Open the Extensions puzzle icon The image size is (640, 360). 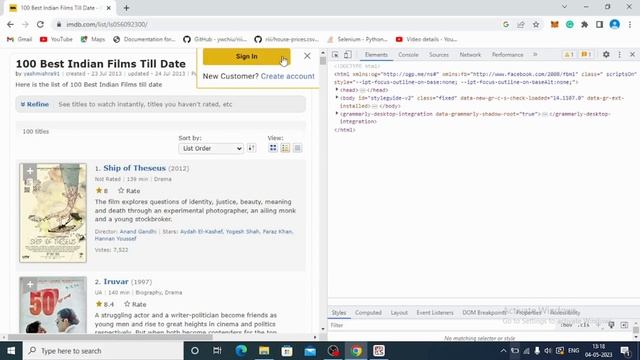[x=584, y=24]
